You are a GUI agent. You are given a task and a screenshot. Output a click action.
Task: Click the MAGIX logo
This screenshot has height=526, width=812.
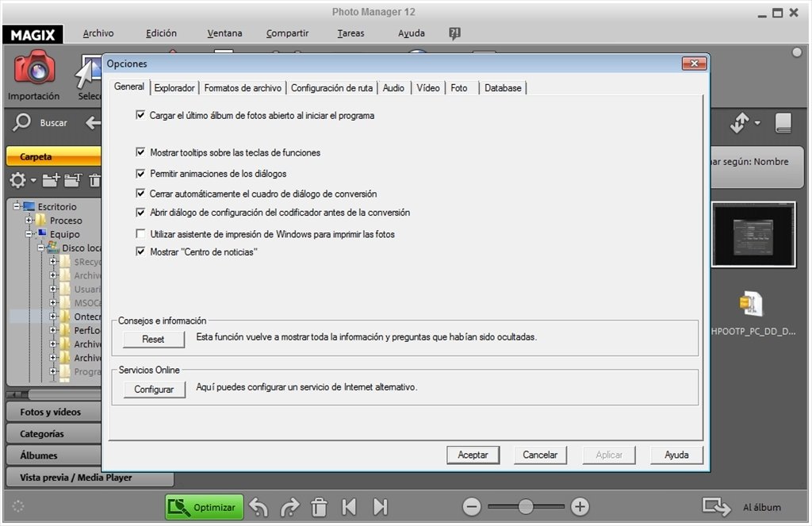click(33, 34)
